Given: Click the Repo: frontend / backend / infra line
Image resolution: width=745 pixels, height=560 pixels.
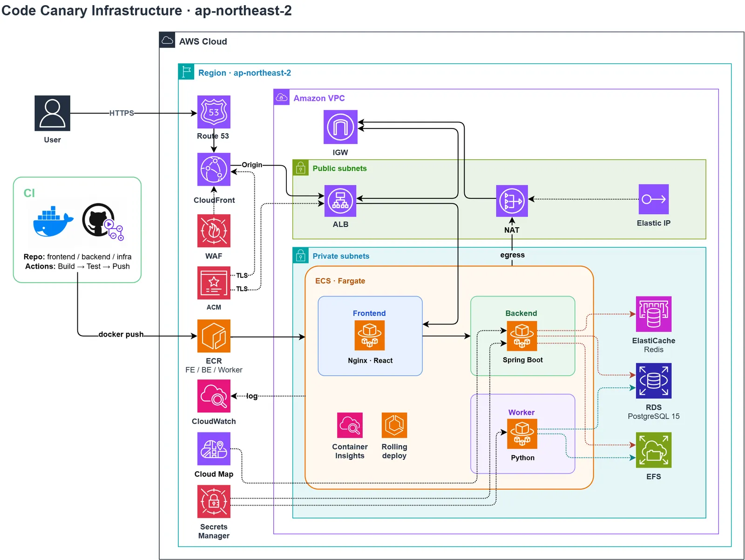Looking at the screenshot, I should [77, 256].
